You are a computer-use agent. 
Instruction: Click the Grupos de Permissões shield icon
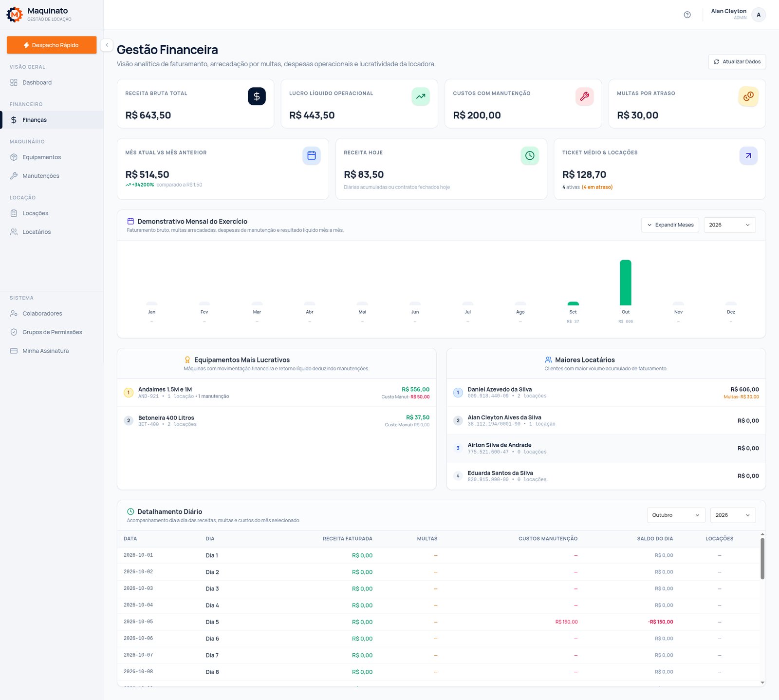coord(14,332)
